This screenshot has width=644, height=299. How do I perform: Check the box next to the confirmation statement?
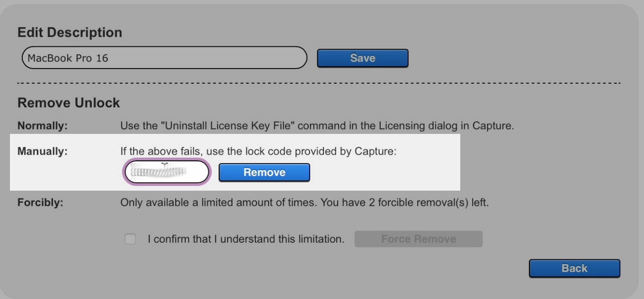tap(130, 239)
